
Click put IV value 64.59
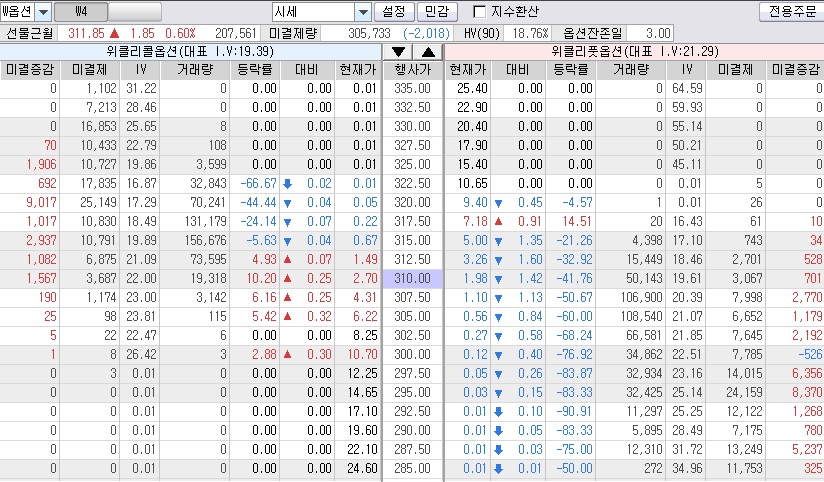point(687,88)
